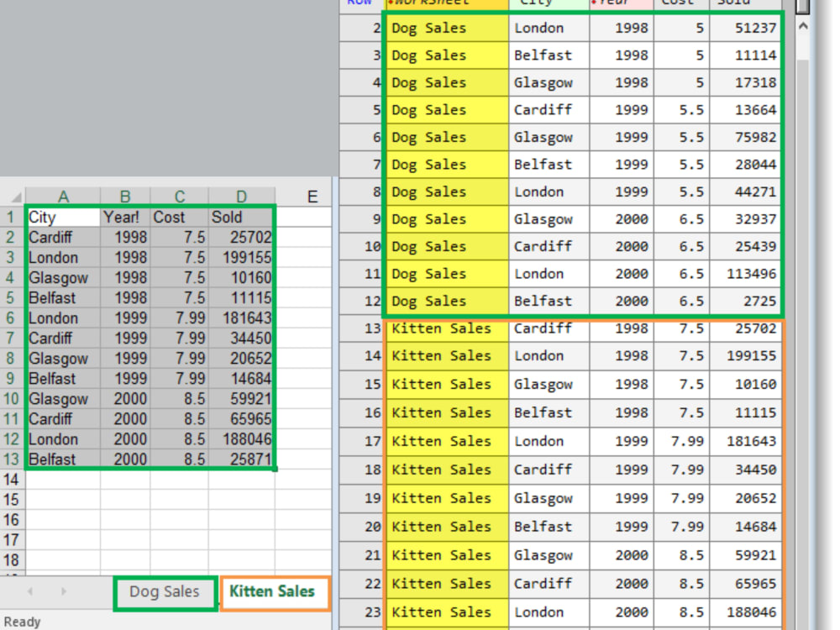Click Kitten Sales cell in grid row 23
The image size is (840, 630).
coord(448,612)
